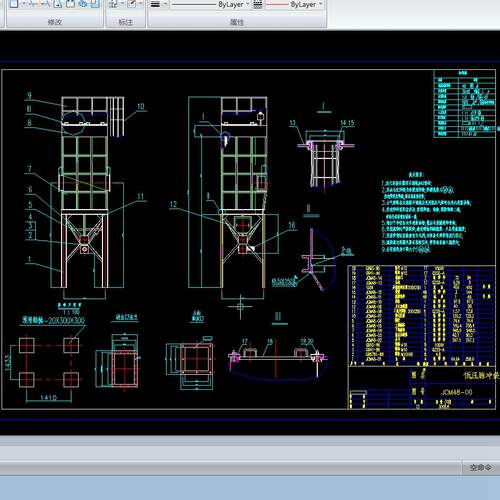Expand the lineweight dropdown arrow

(165, 4)
